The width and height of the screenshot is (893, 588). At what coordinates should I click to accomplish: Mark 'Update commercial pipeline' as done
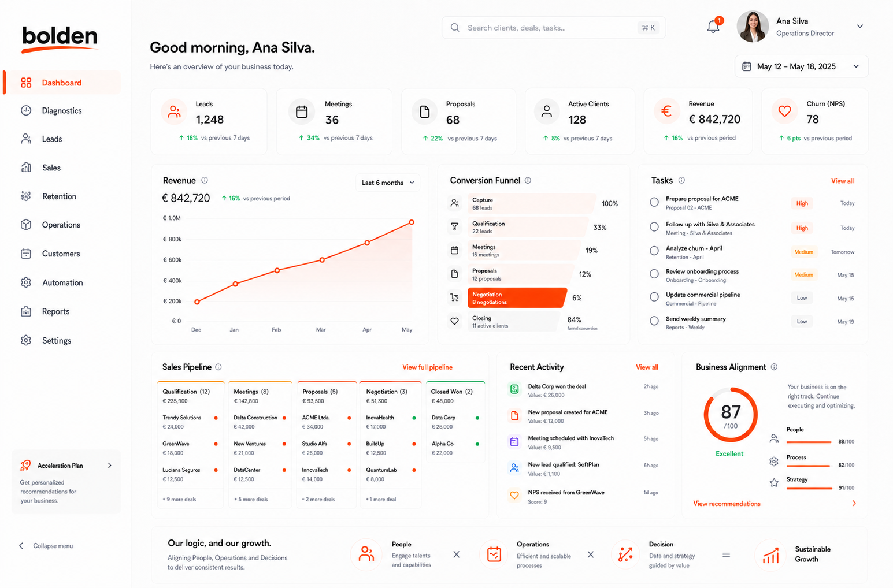pyautogui.click(x=654, y=297)
